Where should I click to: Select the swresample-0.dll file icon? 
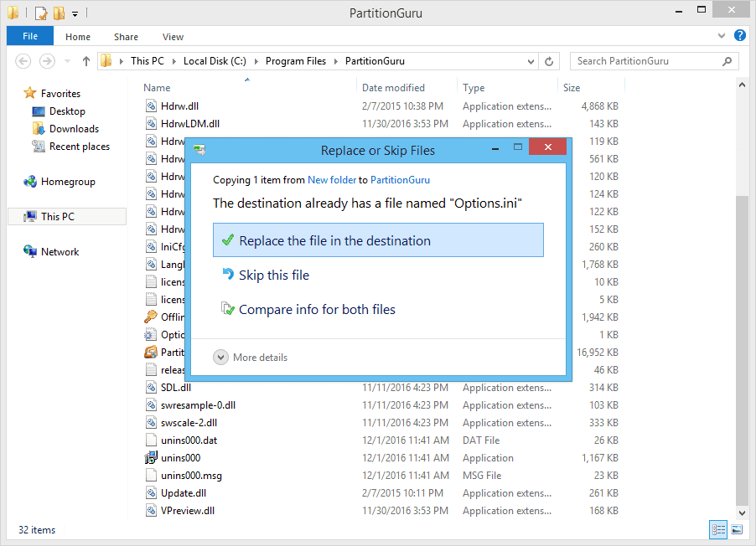151,405
